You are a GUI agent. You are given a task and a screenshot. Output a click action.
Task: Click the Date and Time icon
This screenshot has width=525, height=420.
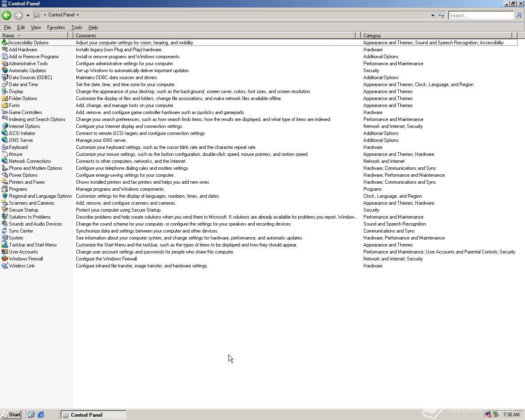coord(5,84)
